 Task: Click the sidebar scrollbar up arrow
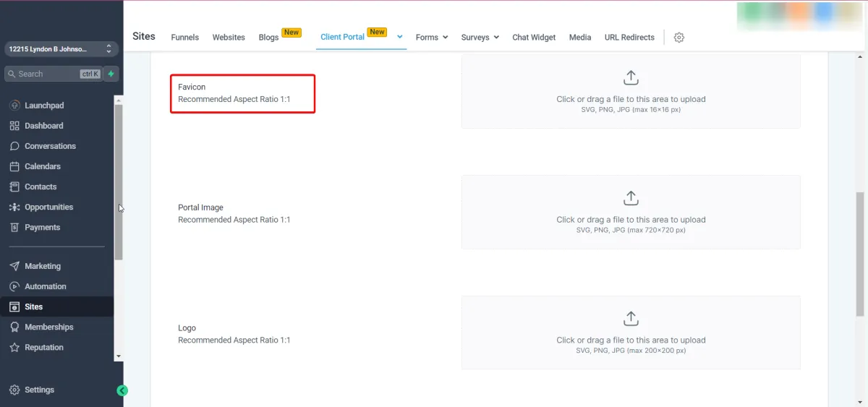point(119,100)
